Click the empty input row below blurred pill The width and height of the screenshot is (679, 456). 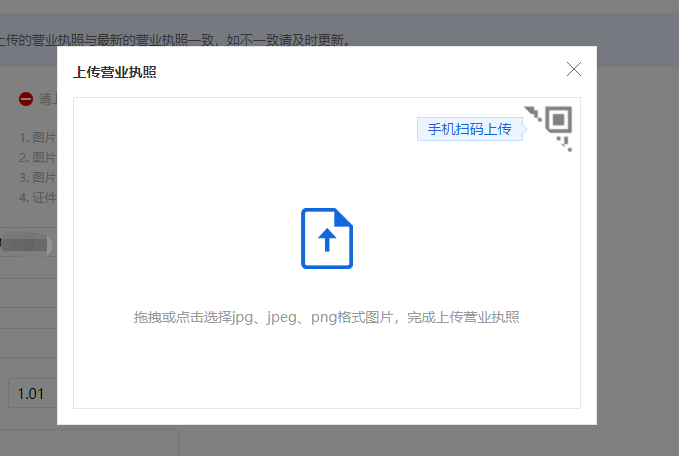(x=28, y=294)
